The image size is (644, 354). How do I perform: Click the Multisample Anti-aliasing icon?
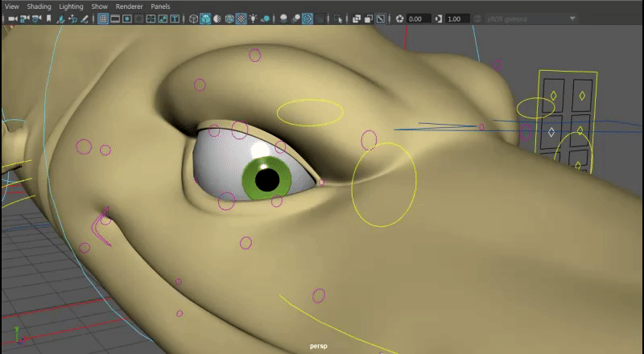308,19
